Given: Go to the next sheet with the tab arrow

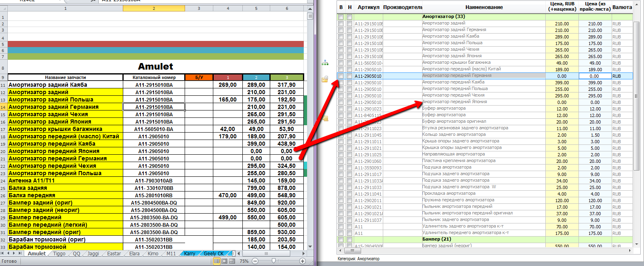Looking at the screenshot, I should coord(15,254).
